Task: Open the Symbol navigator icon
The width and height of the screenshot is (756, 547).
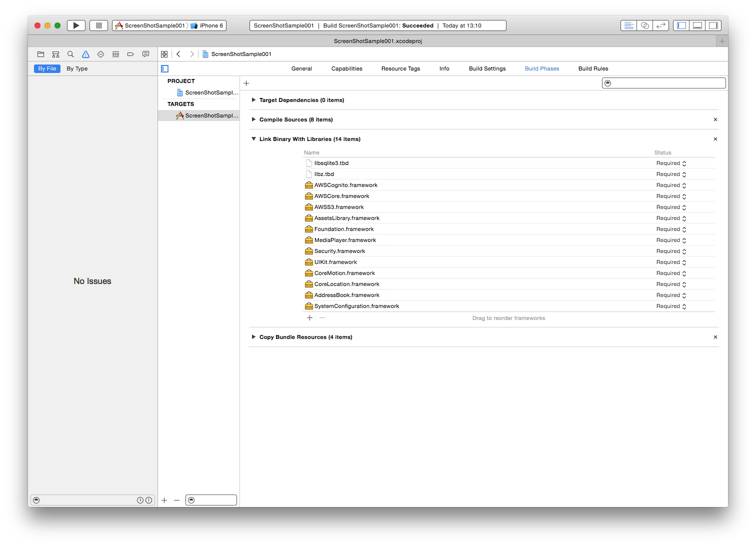Action: pos(55,54)
